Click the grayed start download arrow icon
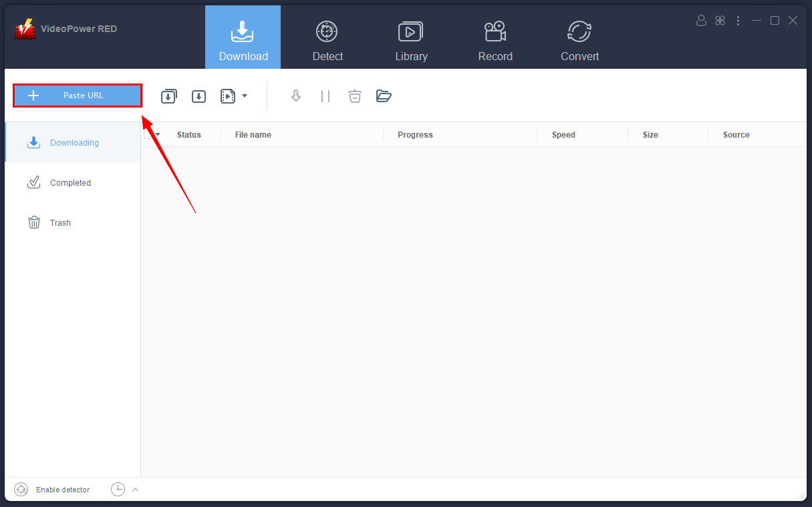812x507 pixels. 296,96
